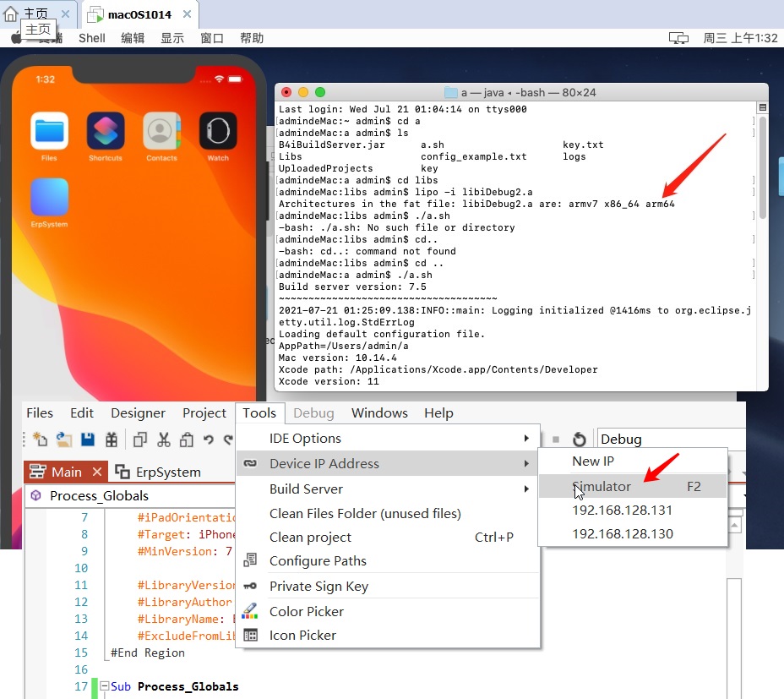Click the blue Save disk icon

click(x=88, y=440)
